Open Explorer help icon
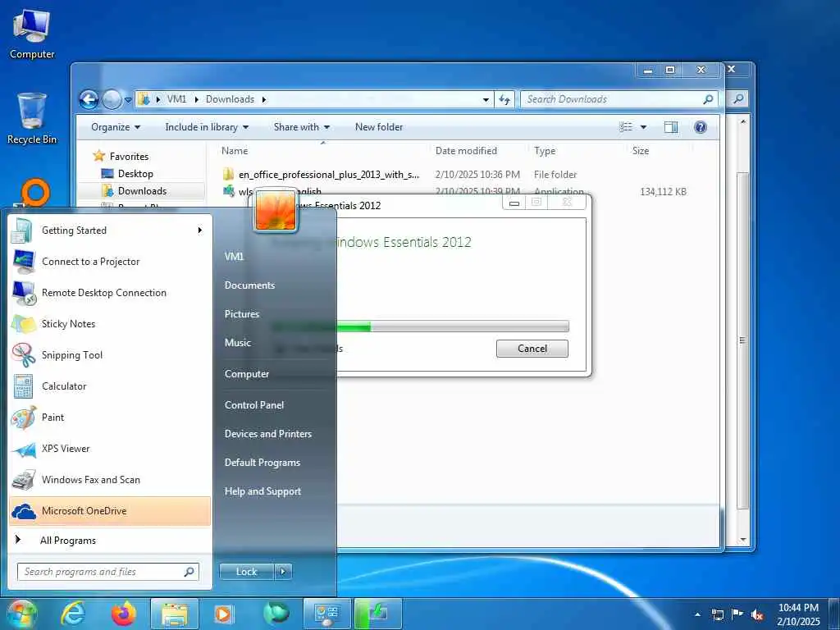The width and height of the screenshot is (840, 630). pyautogui.click(x=701, y=127)
